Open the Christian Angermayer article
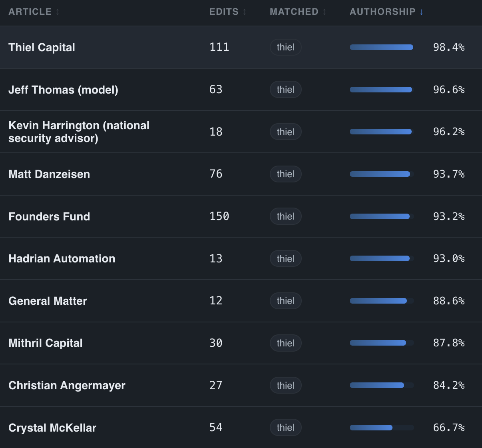 click(x=67, y=385)
